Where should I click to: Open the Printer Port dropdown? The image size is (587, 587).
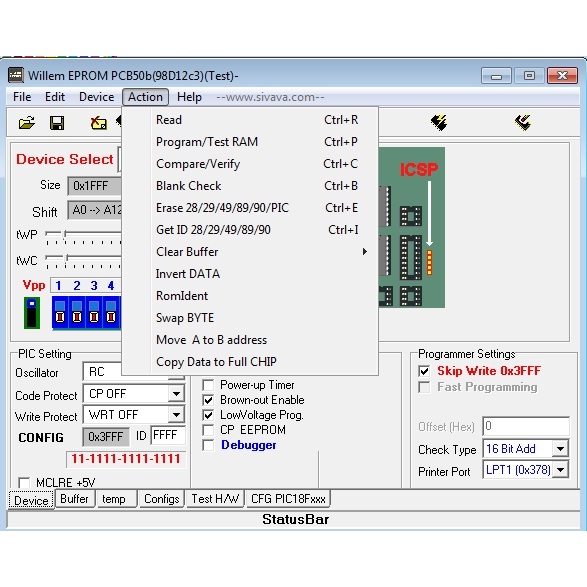[x=560, y=469]
